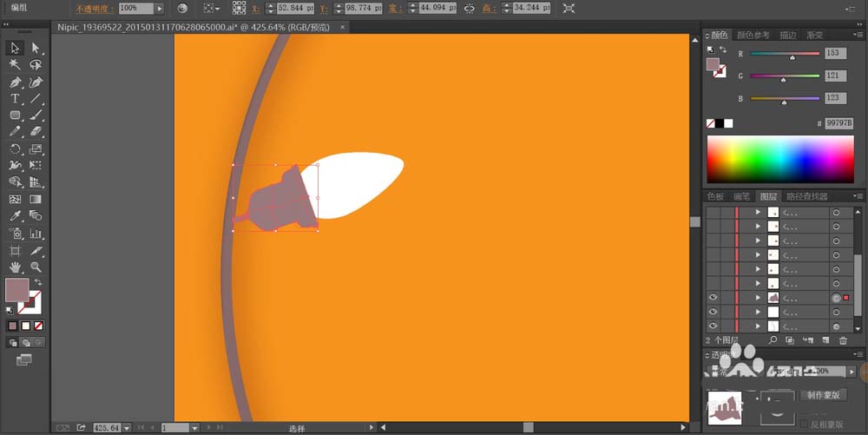Select the Line Segment tool
Image resolution: width=868 pixels, height=435 pixels.
(x=36, y=99)
